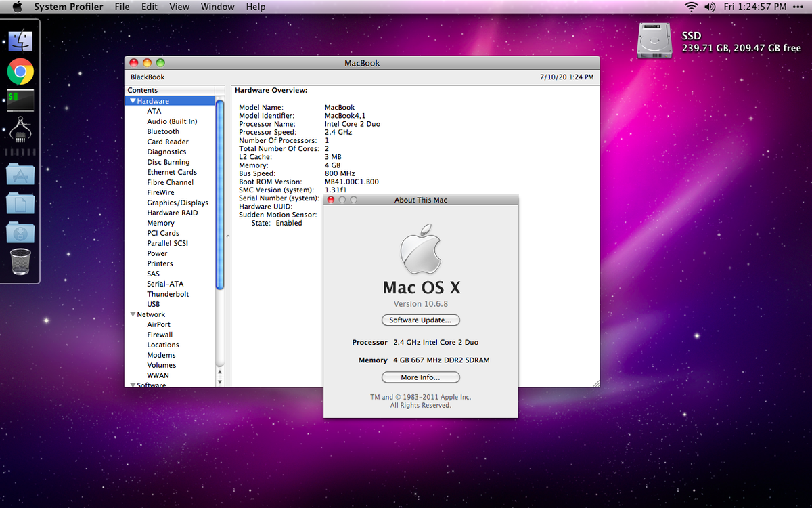Open System Profiler dock icon
The width and height of the screenshot is (812, 508).
click(20, 129)
